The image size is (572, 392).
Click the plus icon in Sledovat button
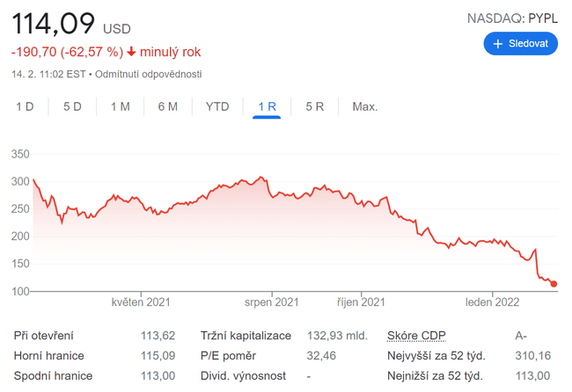[498, 43]
